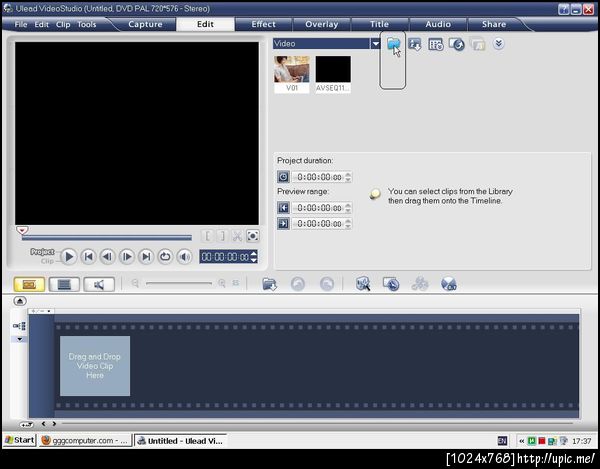The image size is (600, 469).
Task: Expand the library panel with double chevron
Action: (x=498, y=44)
